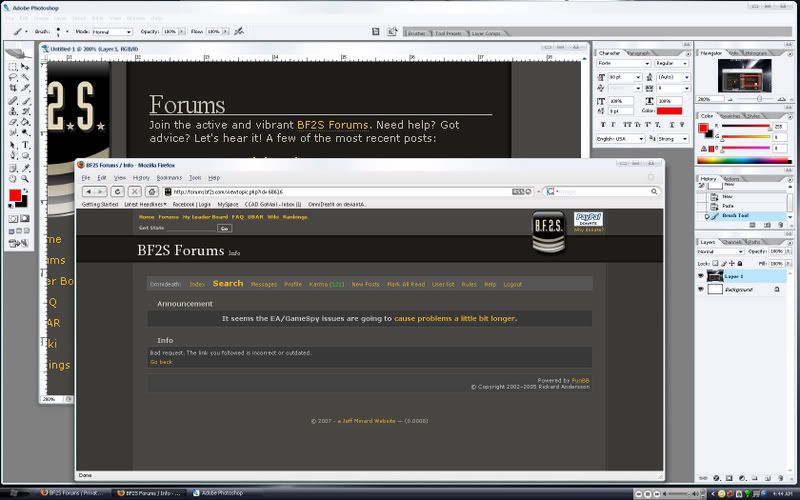This screenshot has height=500, width=800.
Task: Toggle lock all in Layers panel
Action: (740, 263)
